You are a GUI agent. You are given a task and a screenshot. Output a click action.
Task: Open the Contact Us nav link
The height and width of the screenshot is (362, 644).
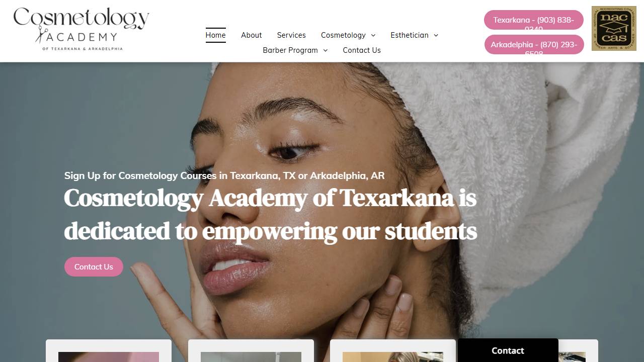pos(362,50)
